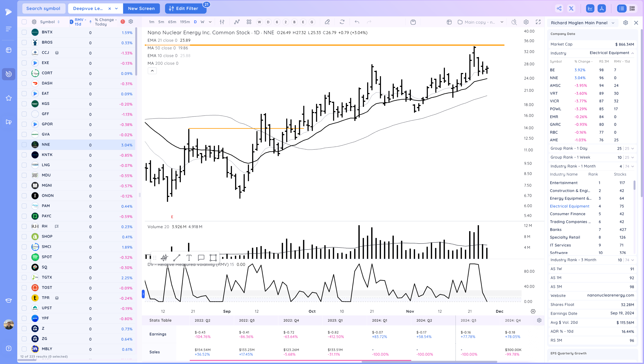Screen dimensions: 644x364
Task: Open the calendar date picker icon
Action: coord(413,22)
